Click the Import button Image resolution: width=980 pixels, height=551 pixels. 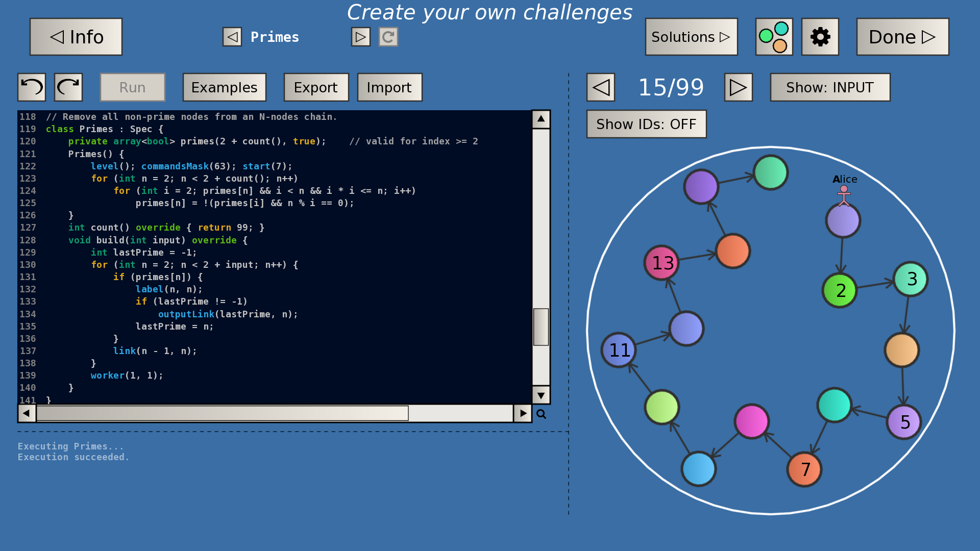point(389,87)
